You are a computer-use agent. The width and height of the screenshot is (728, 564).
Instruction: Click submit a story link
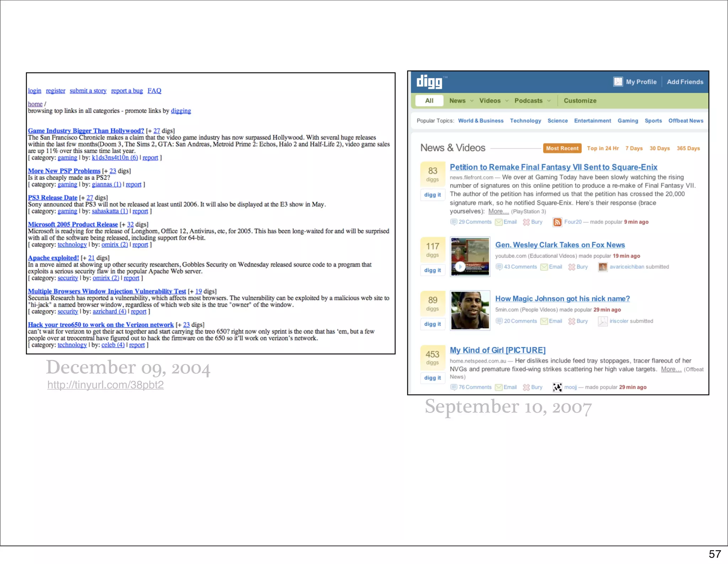click(88, 91)
